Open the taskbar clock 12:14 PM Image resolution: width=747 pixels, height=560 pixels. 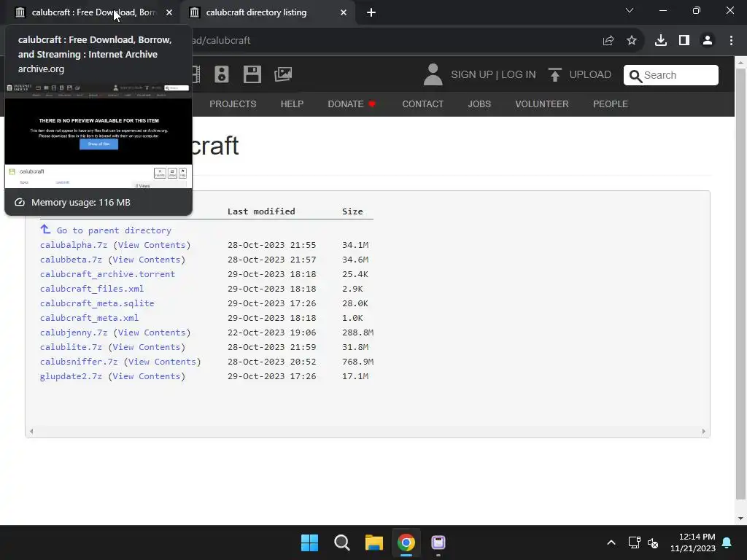(693, 542)
